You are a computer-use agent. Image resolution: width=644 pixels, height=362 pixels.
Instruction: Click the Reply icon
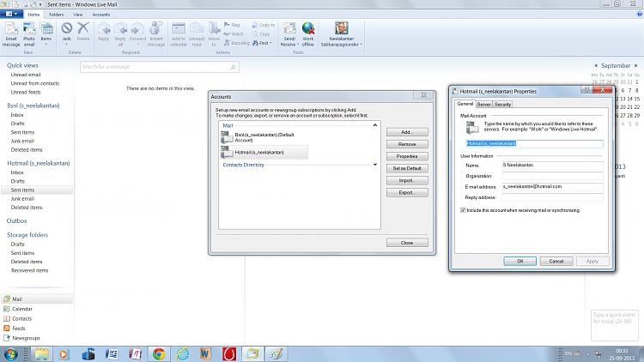click(x=104, y=32)
